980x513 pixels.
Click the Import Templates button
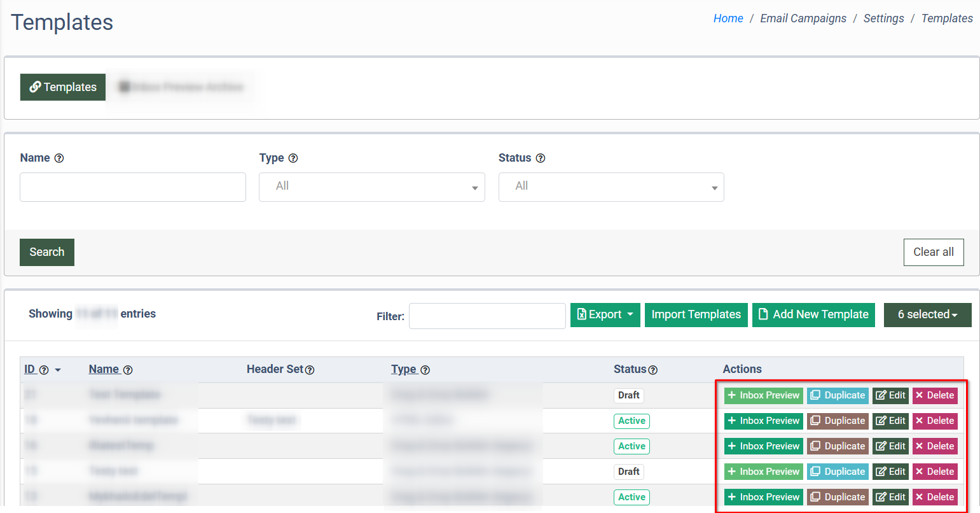tap(696, 314)
